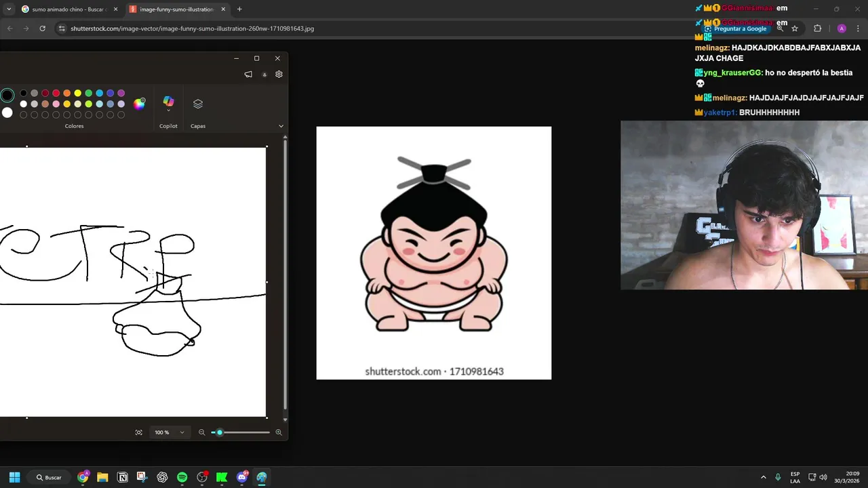Viewport: 868px width, 488px height.
Task: Pick the dark red color swatch
Action: [45, 94]
